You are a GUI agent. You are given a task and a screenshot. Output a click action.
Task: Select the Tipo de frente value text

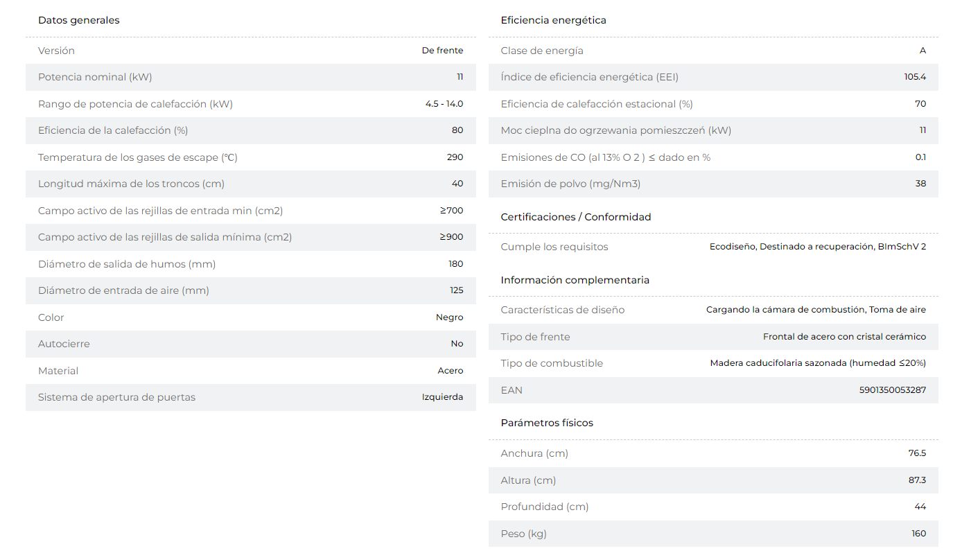[x=844, y=337]
